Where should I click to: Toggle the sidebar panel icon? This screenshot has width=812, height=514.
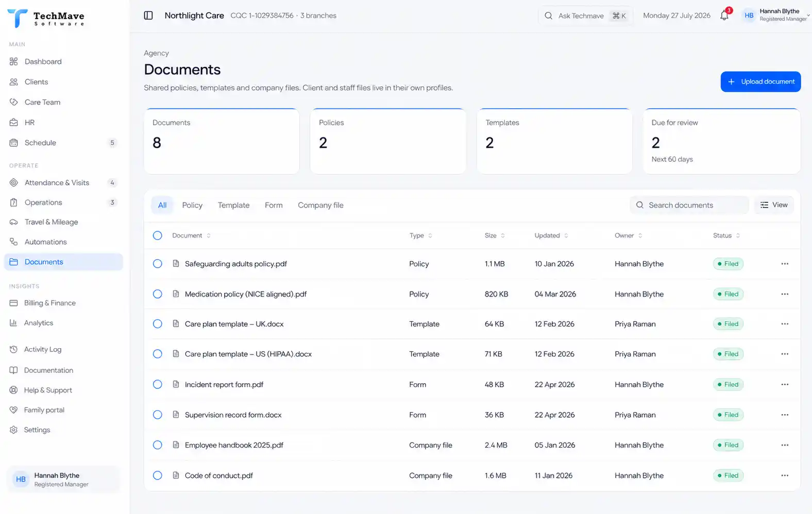148,15
